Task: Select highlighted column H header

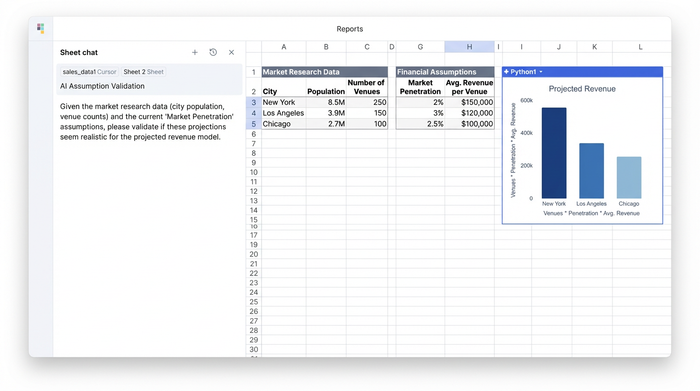Action: tap(469, 47)
